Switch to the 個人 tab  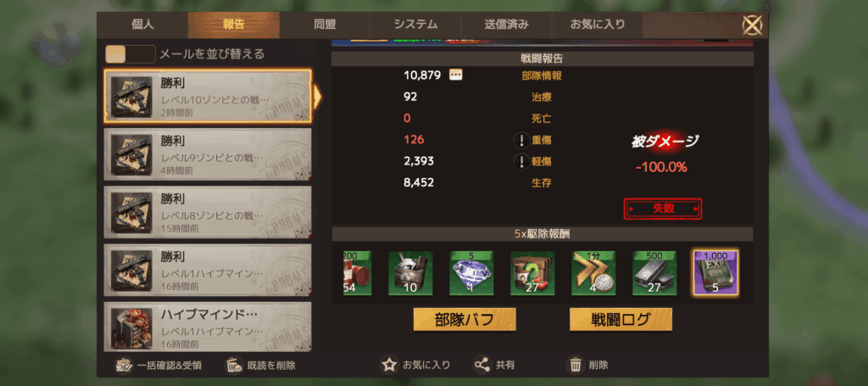point(142,25)
